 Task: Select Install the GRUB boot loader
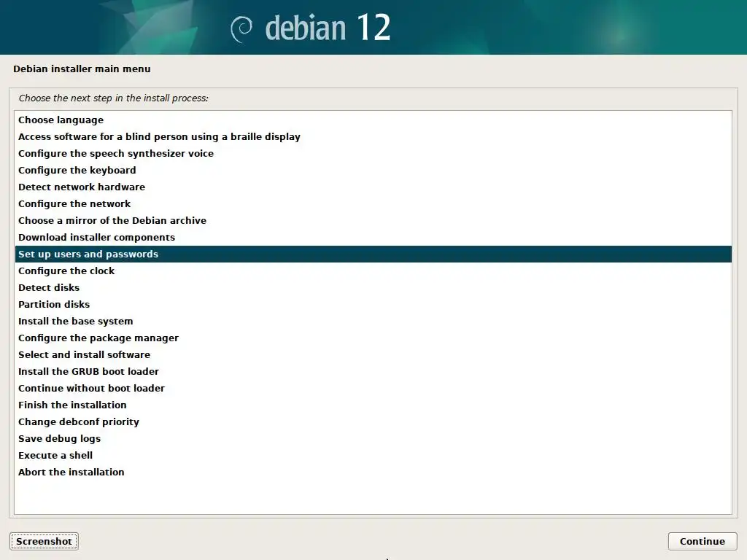pyautogui.click(x=373, y=371)
